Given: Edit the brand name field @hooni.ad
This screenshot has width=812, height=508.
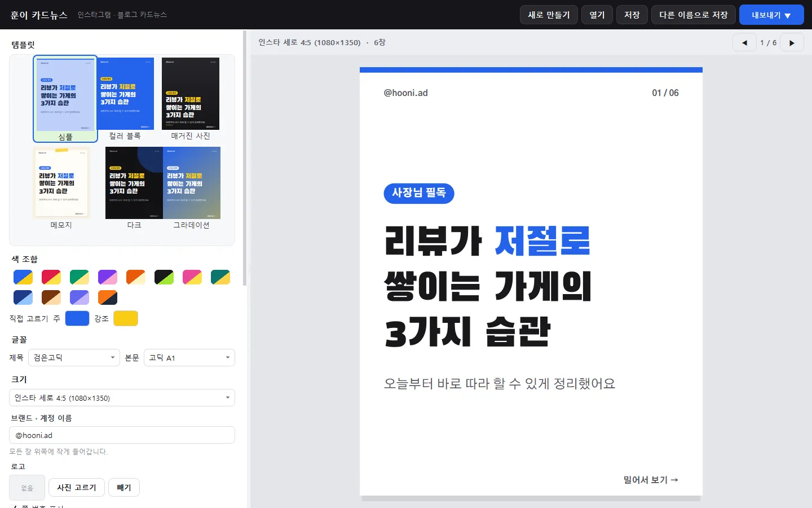Looking at the screenshot, I should pos(122,435).
